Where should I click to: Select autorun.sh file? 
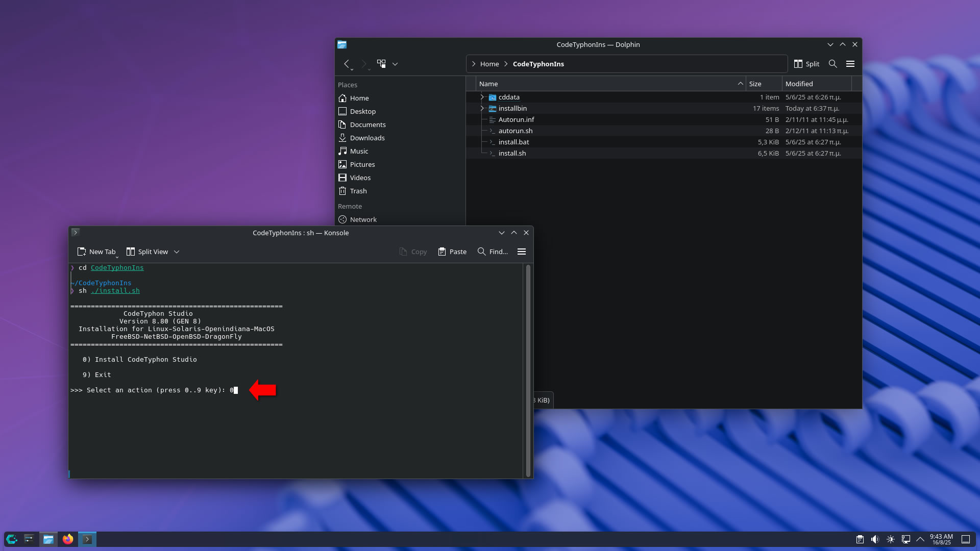[x=515, y=131]
